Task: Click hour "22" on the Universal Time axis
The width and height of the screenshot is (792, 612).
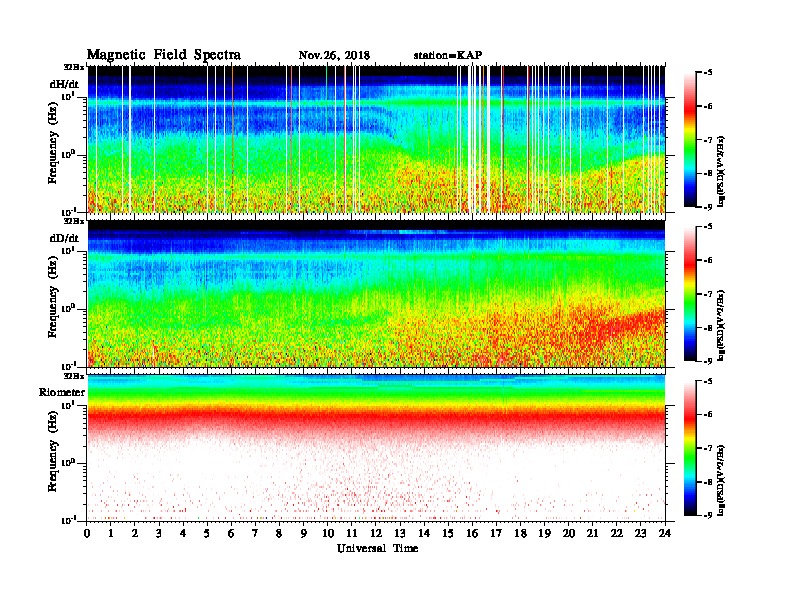Action: [617, 534]
